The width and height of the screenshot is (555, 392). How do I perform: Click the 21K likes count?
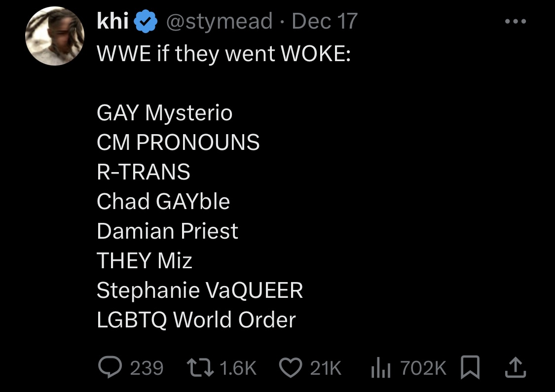[x=325, y=368]
